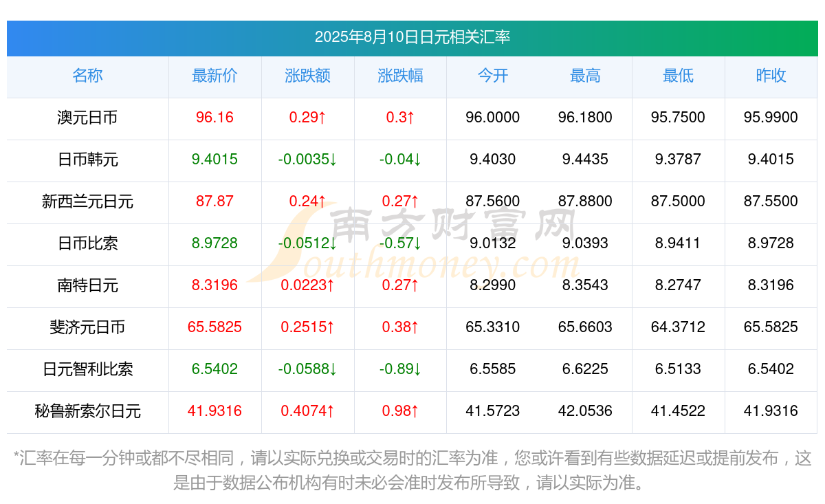Click change percent -0.04↓
Screen dimensions: 825x504
tap(400, 160)
